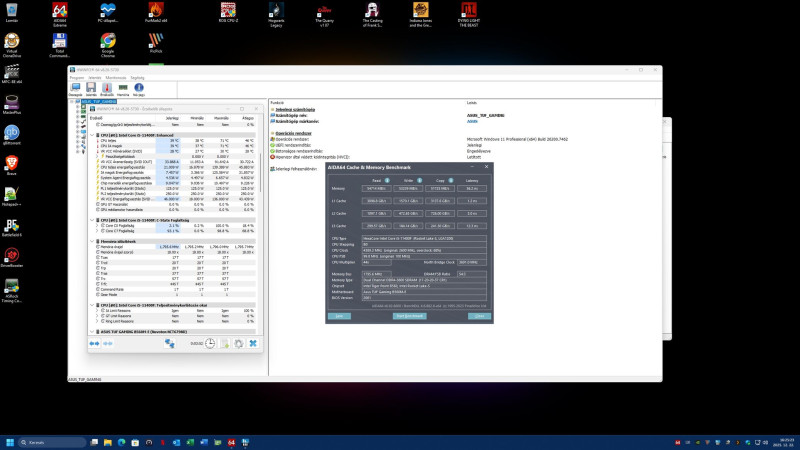This screenshot has height=450, width=800.
Task: Open Recycle Bin desktop icon
Action: coord(11,12)
